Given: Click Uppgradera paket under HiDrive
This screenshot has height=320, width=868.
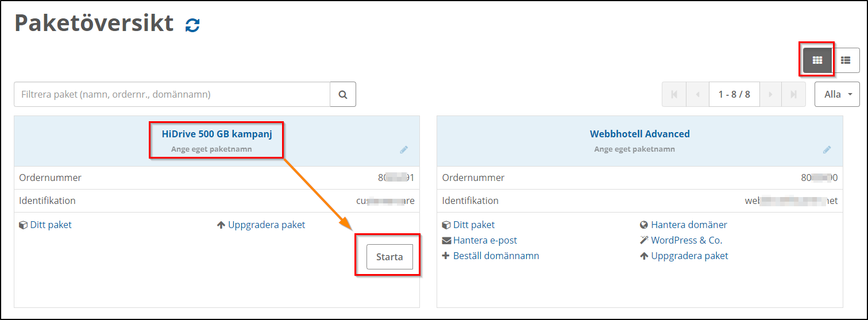Looking at the screenshot, I should click(267, 225).
